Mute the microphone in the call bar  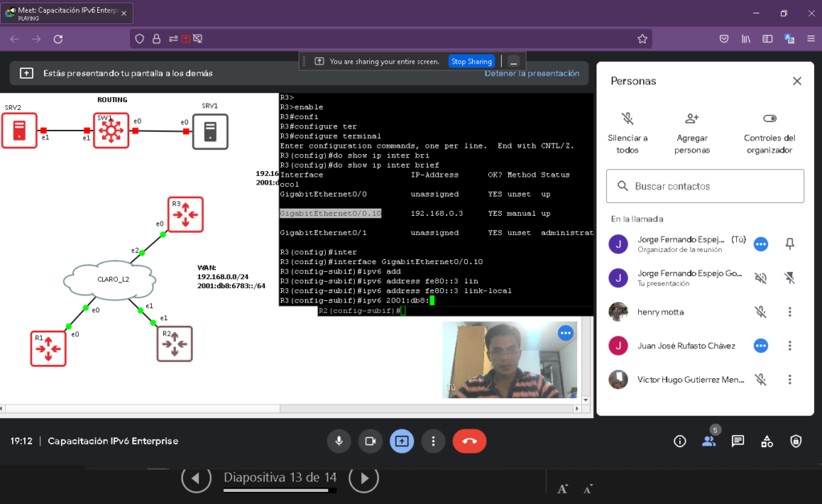(x=339, y=441)
